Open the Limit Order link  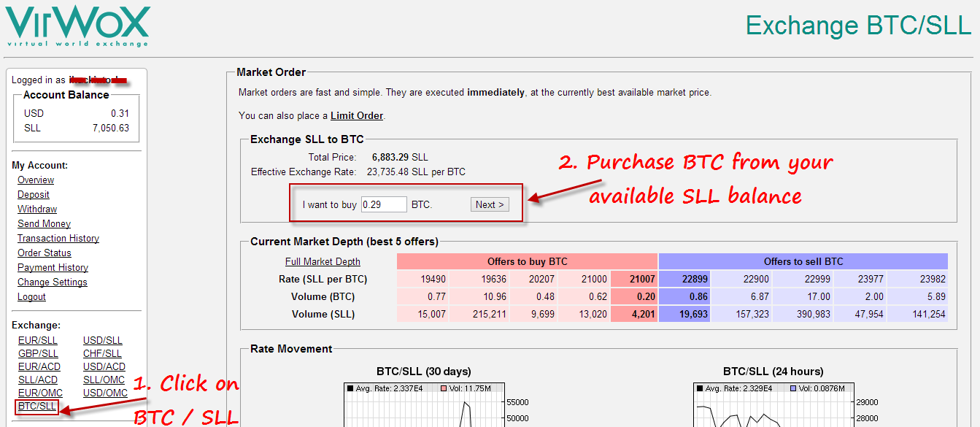point(357,116)
